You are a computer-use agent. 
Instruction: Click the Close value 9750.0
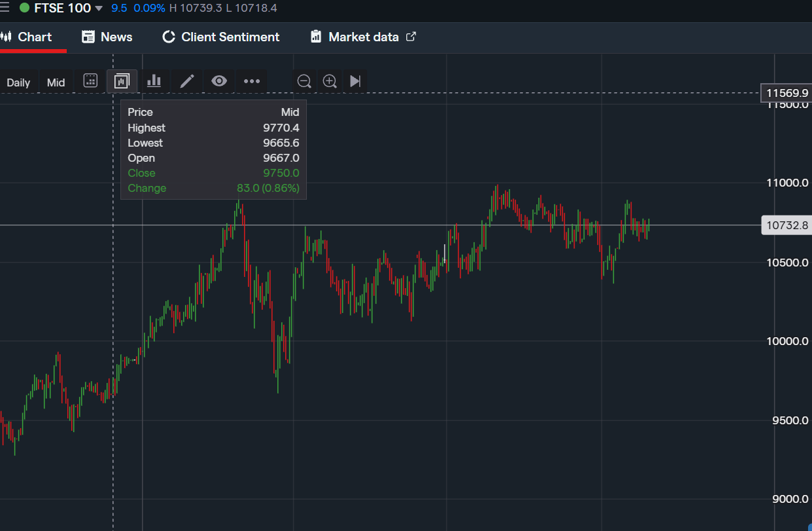tap(281, 173)
